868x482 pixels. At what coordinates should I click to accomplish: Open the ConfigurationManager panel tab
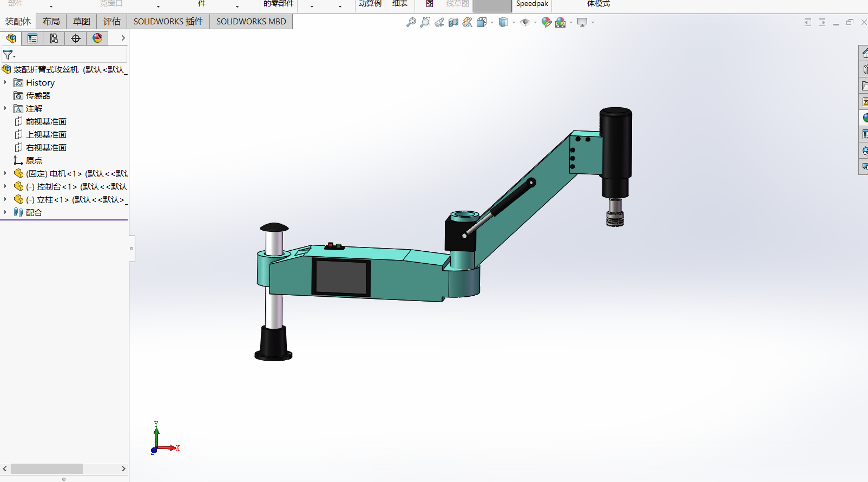pos(54,38)
